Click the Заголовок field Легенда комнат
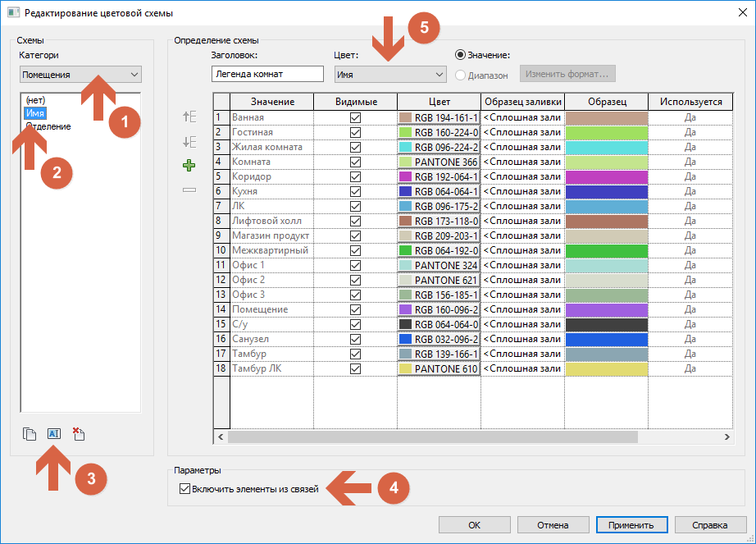The image size is (756, 544). pos(267,74)
